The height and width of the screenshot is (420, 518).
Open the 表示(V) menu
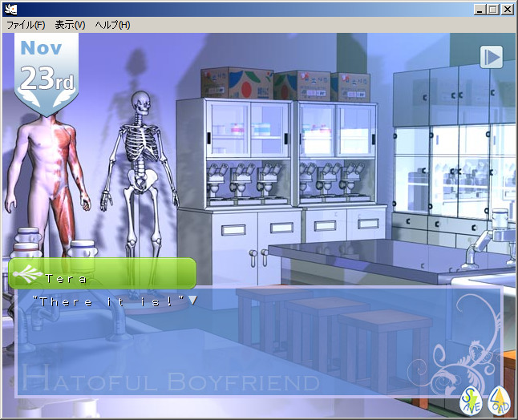coord(70,25)
